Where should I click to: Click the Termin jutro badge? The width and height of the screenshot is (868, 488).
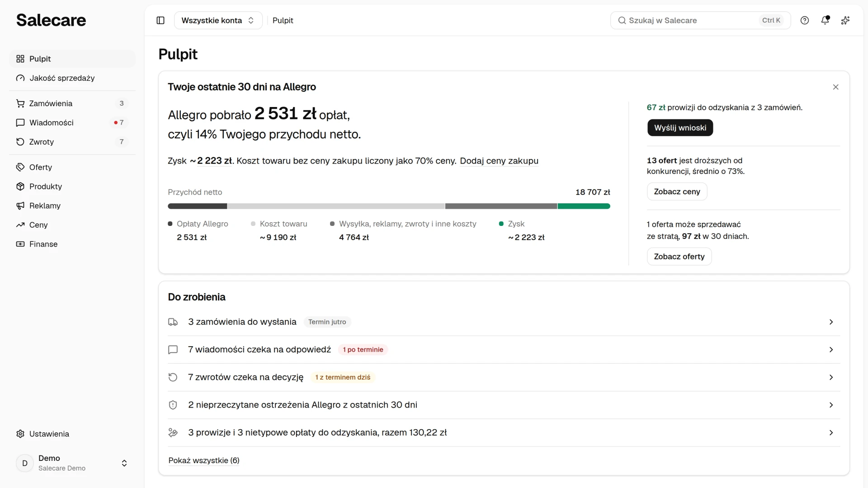[x=327, y=322]
